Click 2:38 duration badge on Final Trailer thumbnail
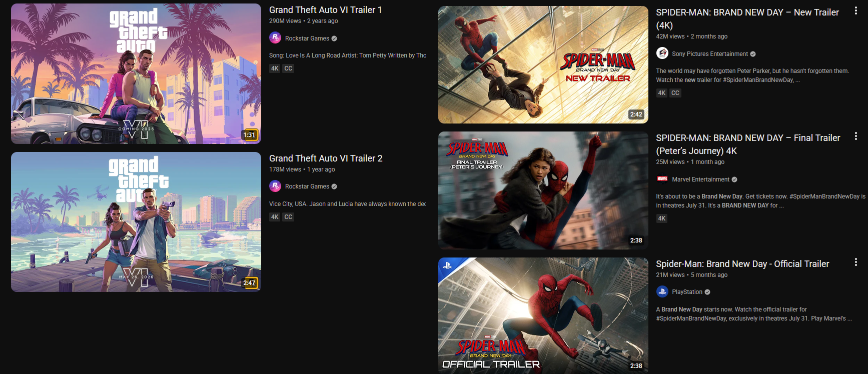This screenshot has width=868, height=374. [x=636, y=240]
